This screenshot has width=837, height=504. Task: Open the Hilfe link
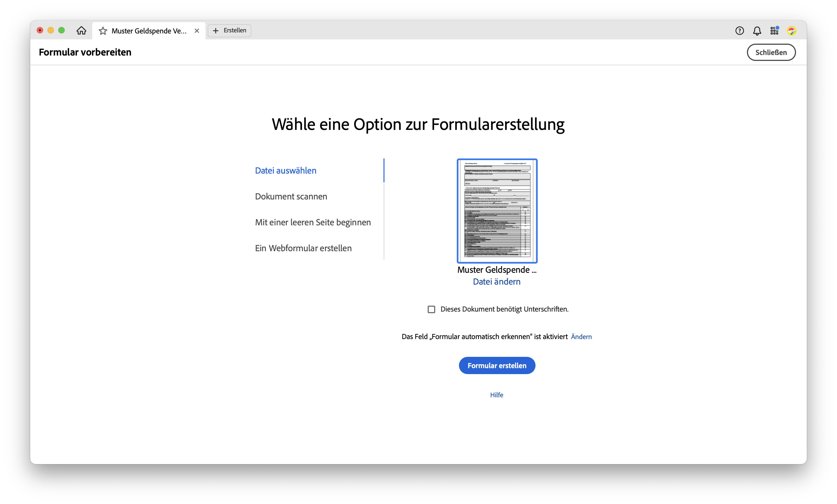(x=496, y=395)
